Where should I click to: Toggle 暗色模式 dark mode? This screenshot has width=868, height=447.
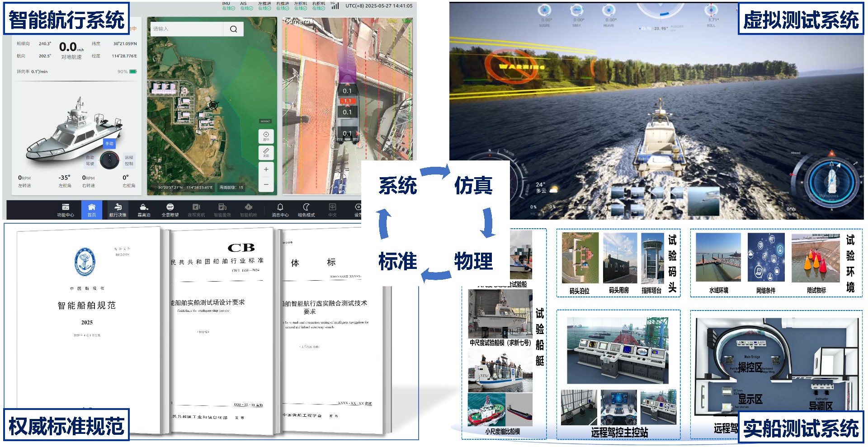(x=306, y=209)
